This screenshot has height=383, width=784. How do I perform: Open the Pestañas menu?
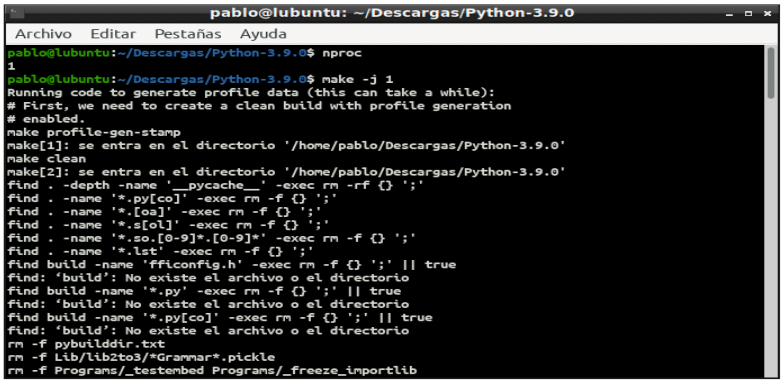188,34
